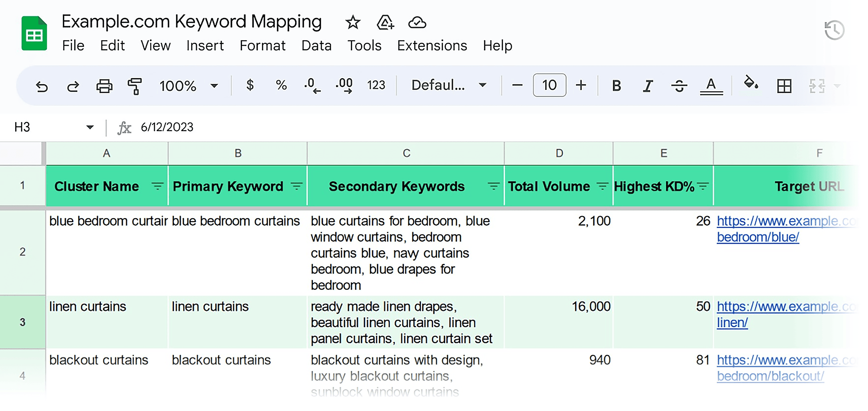
Task: Open the Print dialog icon
Action: [x=105, y=87]
